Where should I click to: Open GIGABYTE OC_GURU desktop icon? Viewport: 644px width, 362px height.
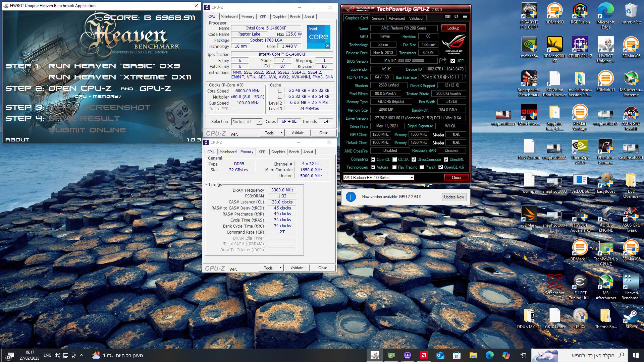529,16
